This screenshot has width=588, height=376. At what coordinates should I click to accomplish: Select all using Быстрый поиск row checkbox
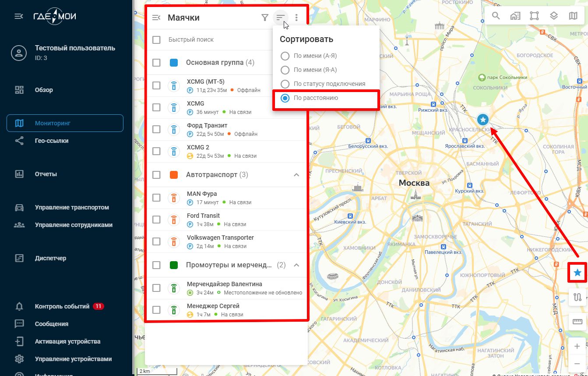click(156, 40)
